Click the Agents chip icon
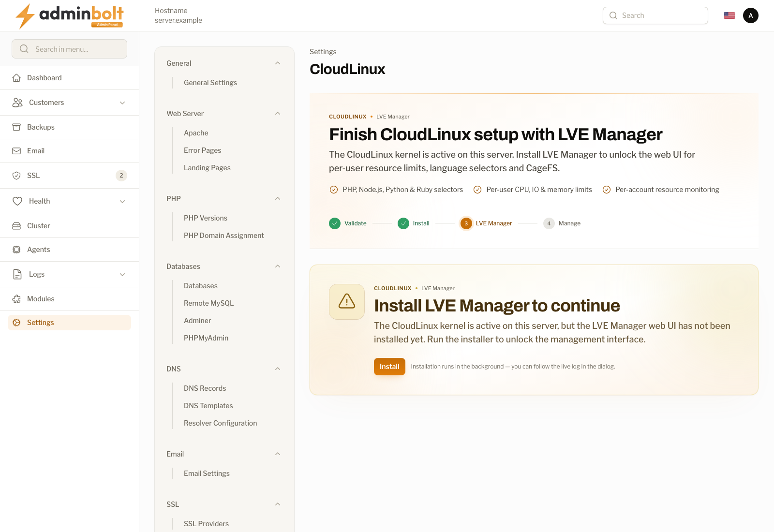Screen dimensions: 774x532 pyautogui.click(x=16, y=250)
